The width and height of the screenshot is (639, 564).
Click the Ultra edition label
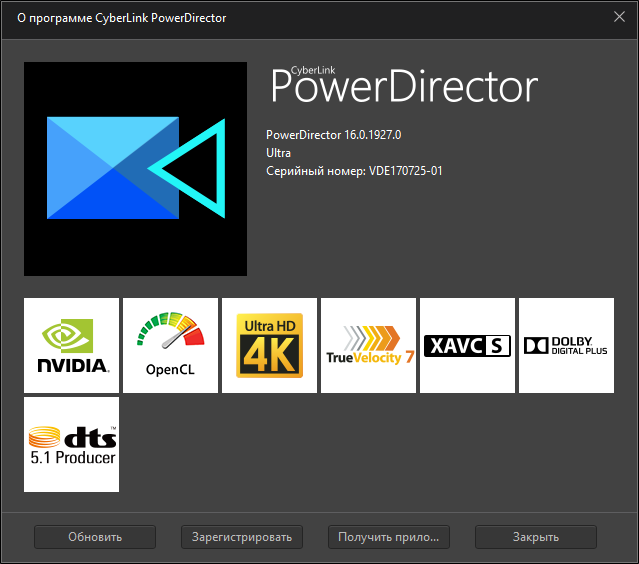coord(279,153)
